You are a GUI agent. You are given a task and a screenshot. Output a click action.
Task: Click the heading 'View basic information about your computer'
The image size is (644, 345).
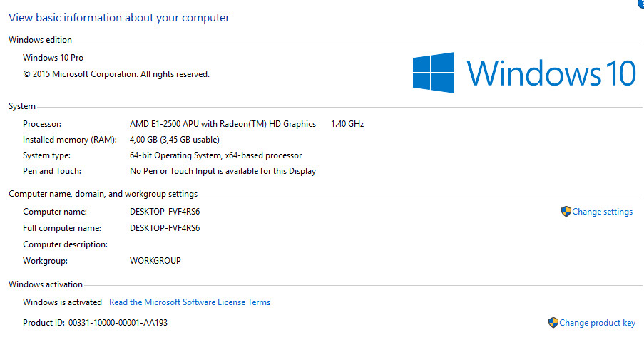119,18
